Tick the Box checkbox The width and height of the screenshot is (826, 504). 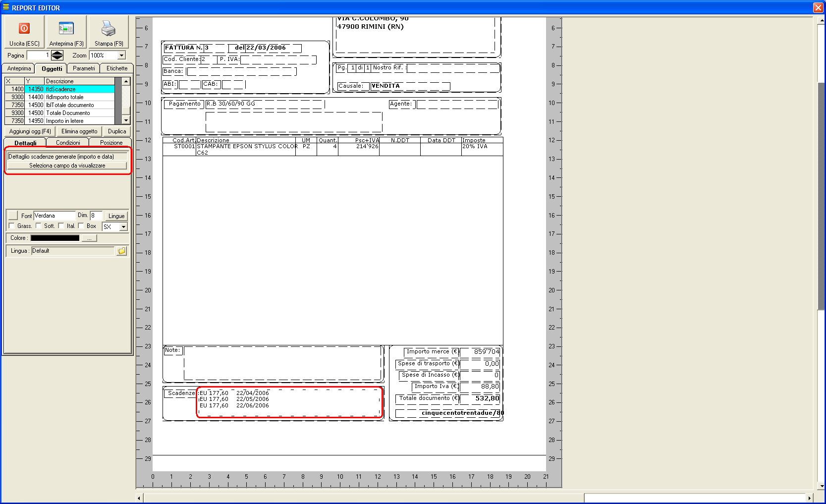pyautogui.click(x=81, y=226)
